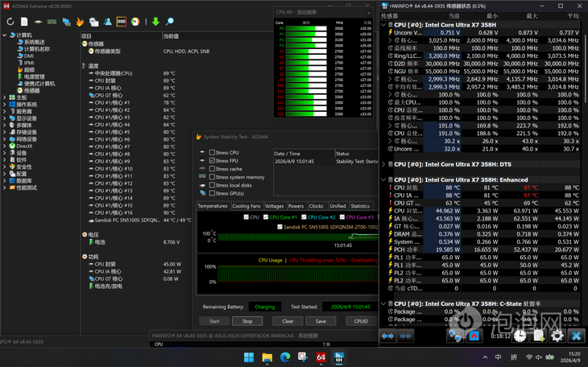Viewport: 588px width, 367px height.
Task: Collapse the Intel Core Ultra X7 358H Enhanced group
Action: 383,180
